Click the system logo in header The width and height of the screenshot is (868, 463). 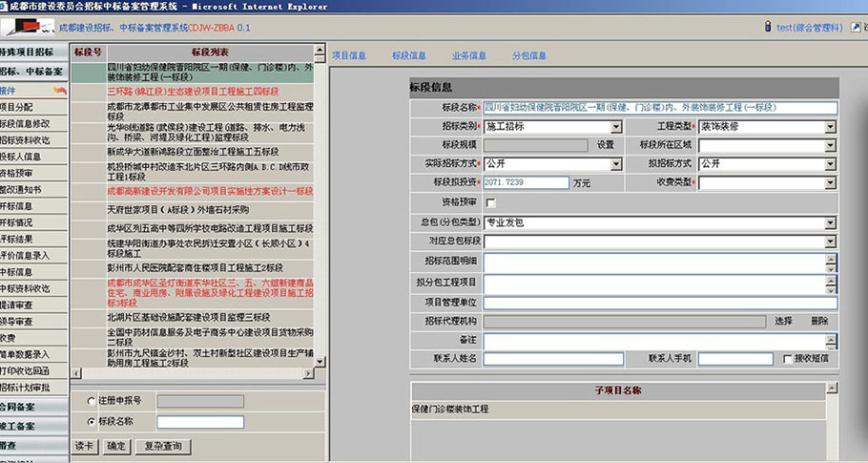point(27,27)
